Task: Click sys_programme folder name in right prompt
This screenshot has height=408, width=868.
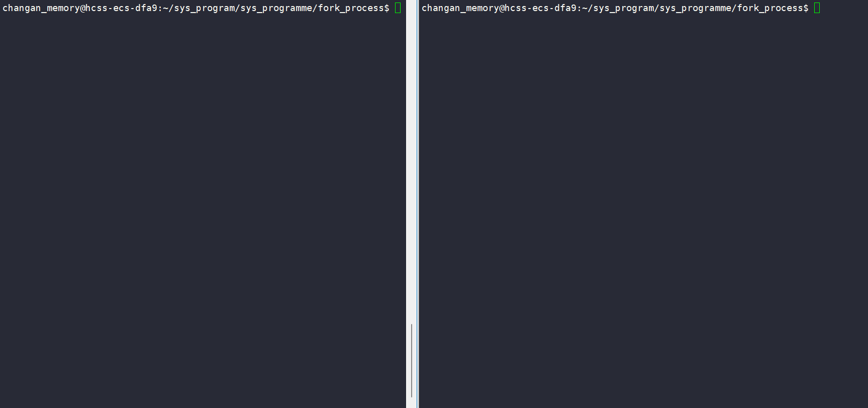Action: [x=695, y=8]
